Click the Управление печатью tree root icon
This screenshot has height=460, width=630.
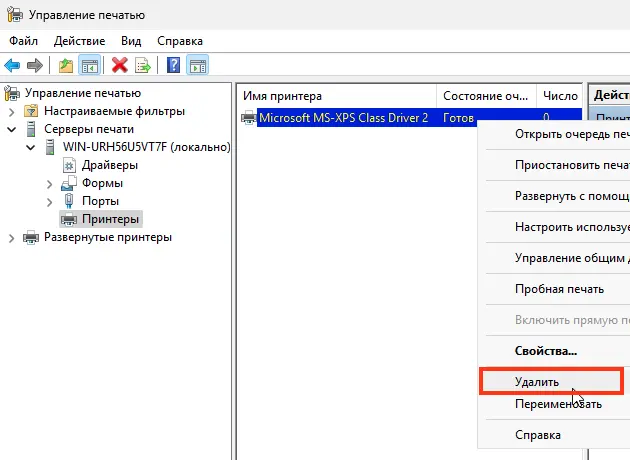[x=12, y=93]
